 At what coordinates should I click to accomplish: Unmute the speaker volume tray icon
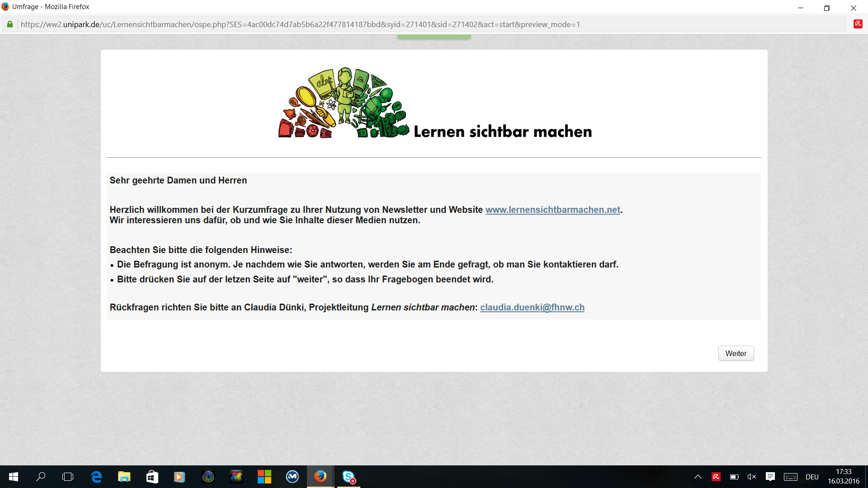point(752,477)
